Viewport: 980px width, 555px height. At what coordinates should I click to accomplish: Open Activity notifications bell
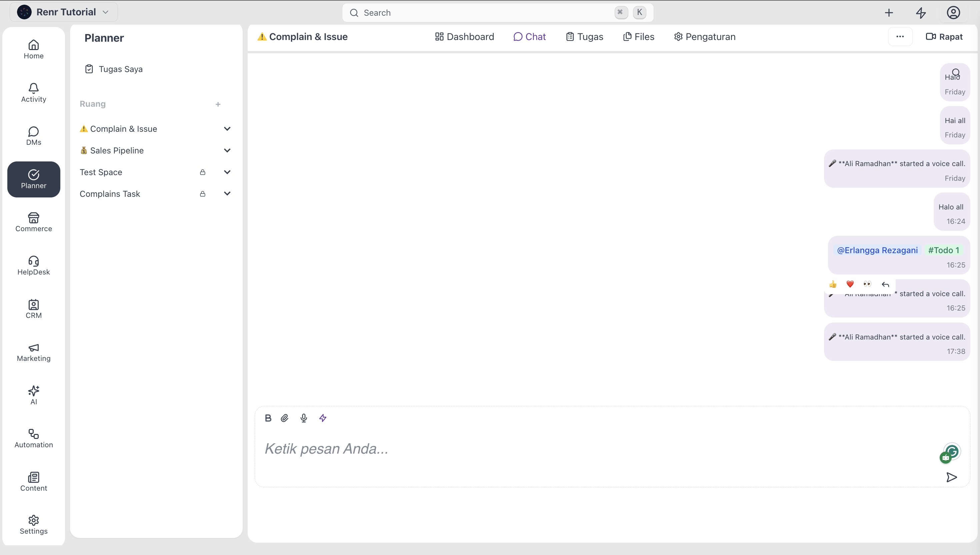click(x=34, y=93)
